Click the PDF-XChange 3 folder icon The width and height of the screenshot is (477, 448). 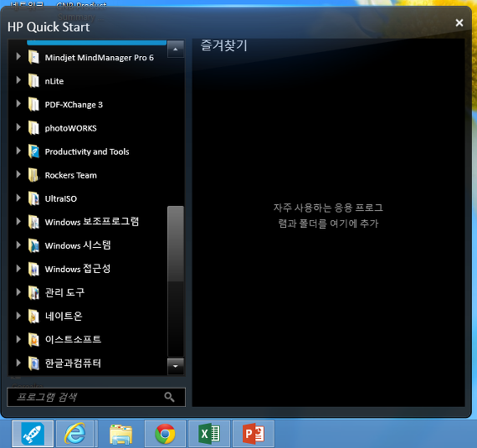[x=33, y=105]
